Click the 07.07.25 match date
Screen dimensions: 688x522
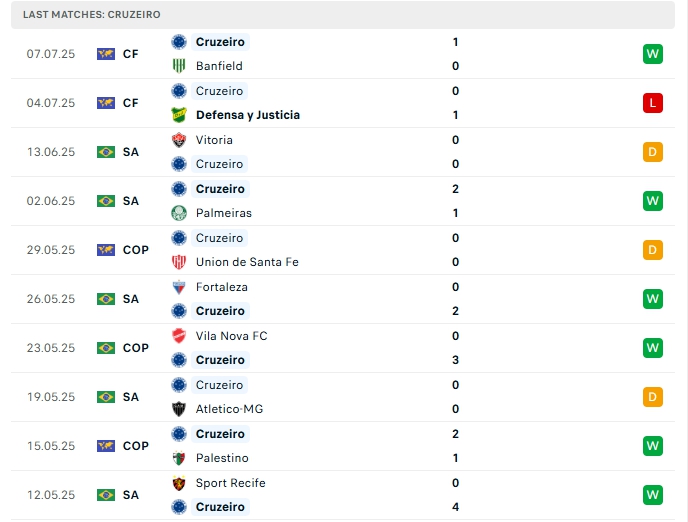51,54
